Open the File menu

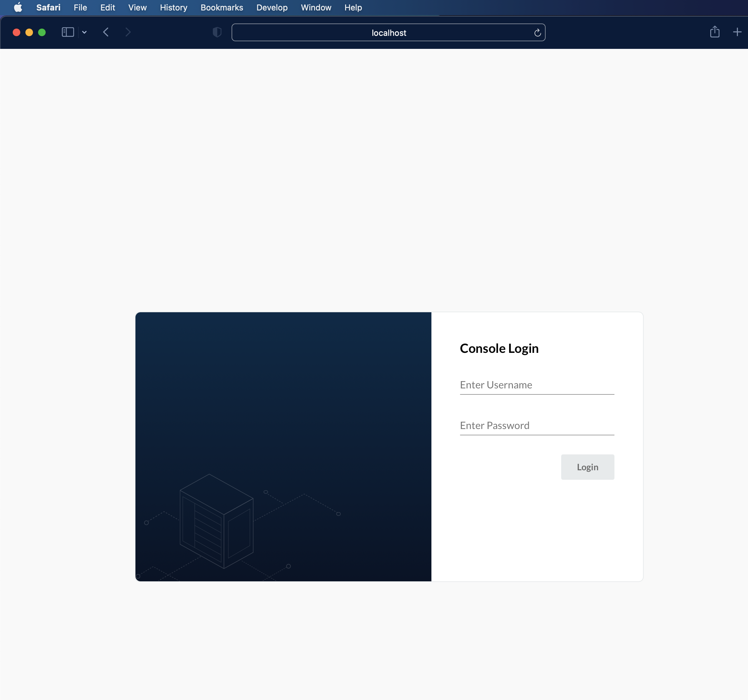[x=80, y=8]
